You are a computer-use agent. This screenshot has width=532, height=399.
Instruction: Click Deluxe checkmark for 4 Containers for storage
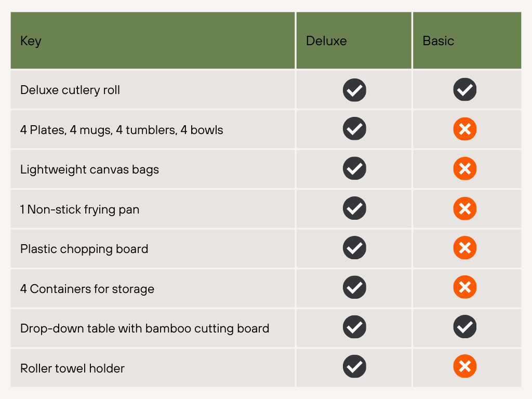tap(354, 288)
